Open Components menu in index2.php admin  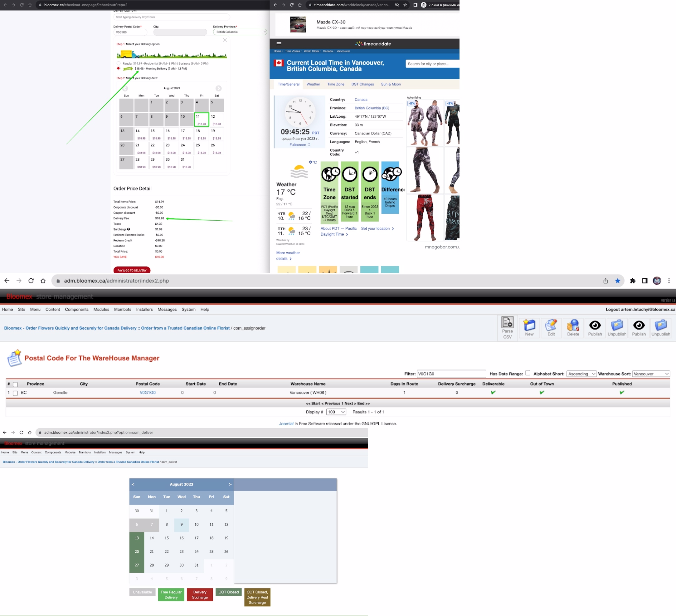coord(76,309)
